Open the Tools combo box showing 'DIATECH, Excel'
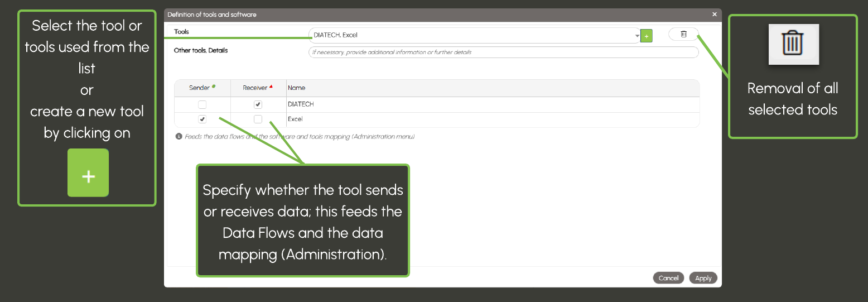Screen dimensions: 868x302 [469, 35]
